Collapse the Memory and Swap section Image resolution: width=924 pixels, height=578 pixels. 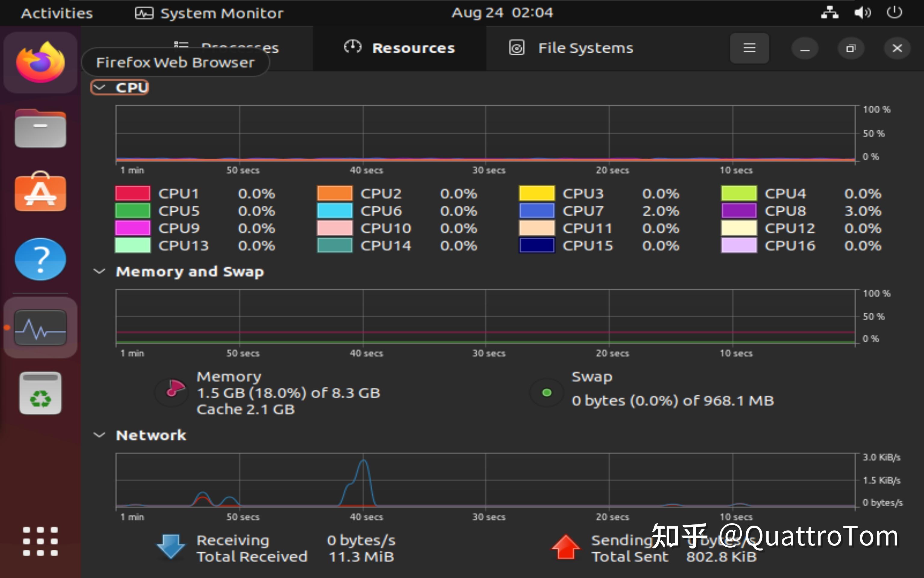99,272
